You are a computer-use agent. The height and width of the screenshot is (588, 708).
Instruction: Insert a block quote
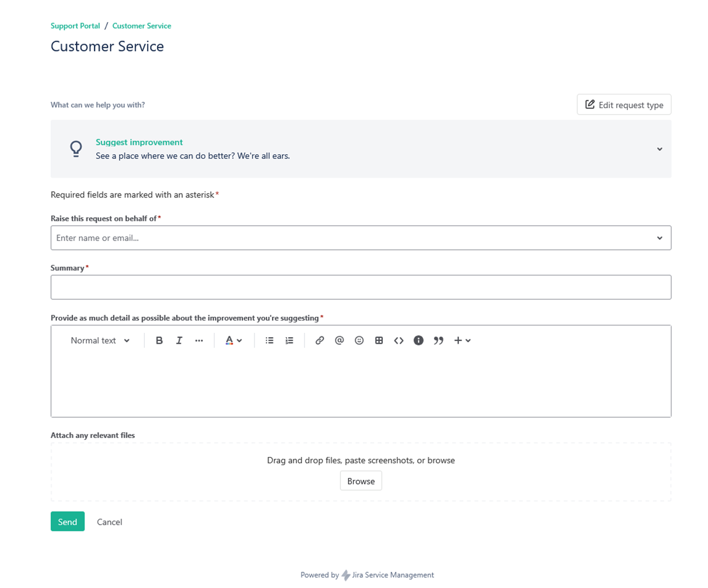click(438, 340)
